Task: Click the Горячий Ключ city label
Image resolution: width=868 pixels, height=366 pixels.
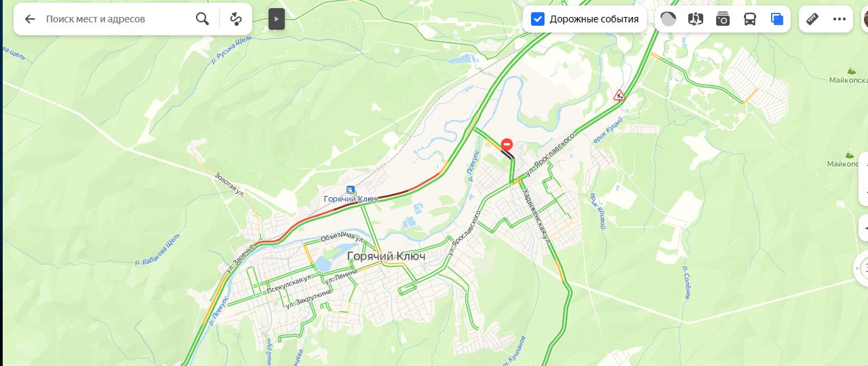Action: pos(386,256)
